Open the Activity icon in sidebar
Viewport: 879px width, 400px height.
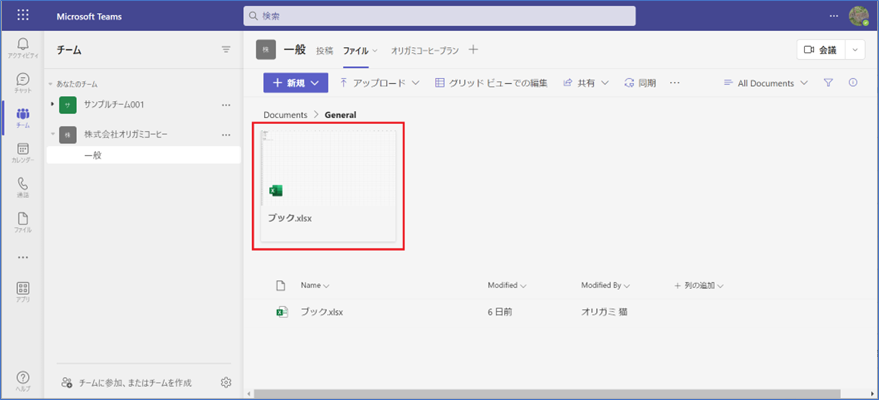(22, 48)
